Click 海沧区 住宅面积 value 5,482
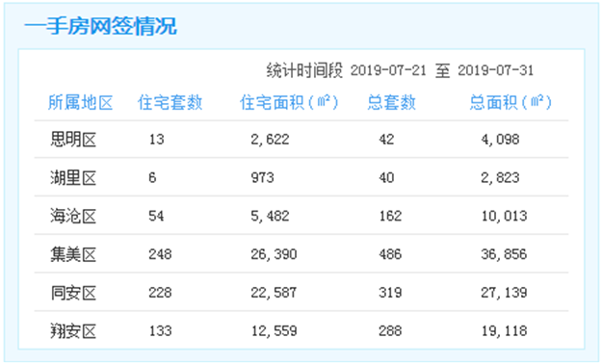602x364 pixels. click(270, 216)
